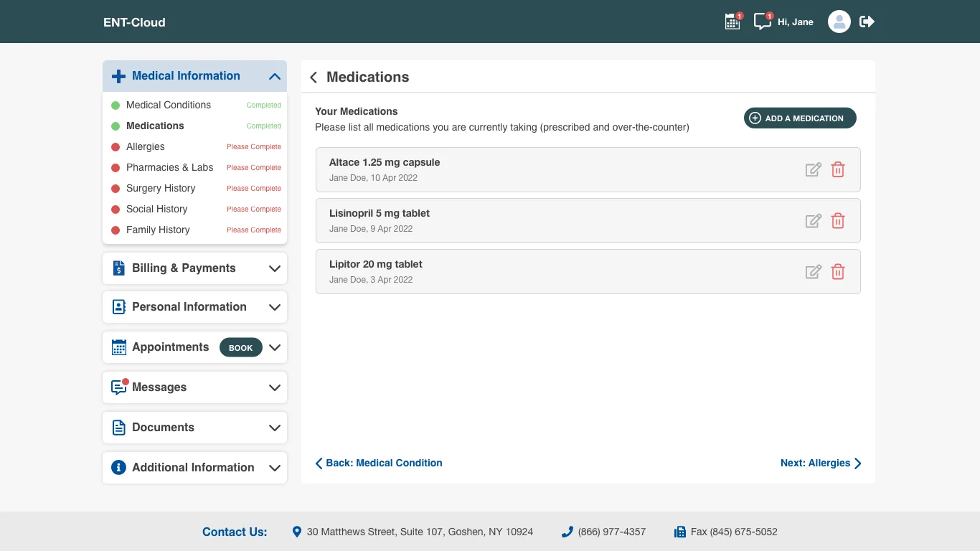Go to Surgery History section
The height and width of the screenshot is (551, 980).
(161, 188)
